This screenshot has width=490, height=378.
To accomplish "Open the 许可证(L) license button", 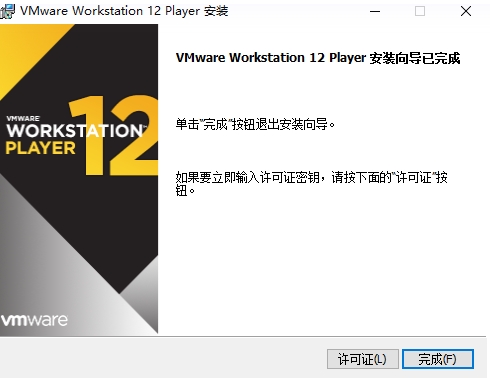I will click(363, 359).
